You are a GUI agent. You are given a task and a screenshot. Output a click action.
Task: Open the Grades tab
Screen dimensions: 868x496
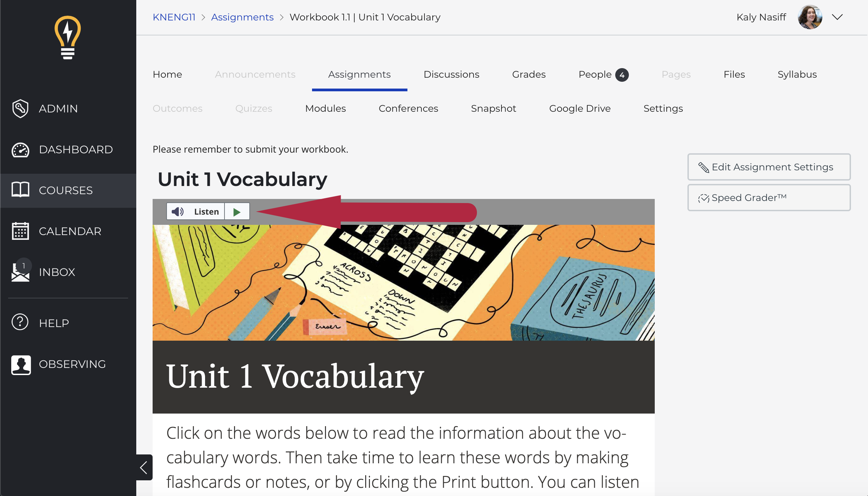[529, 74]
